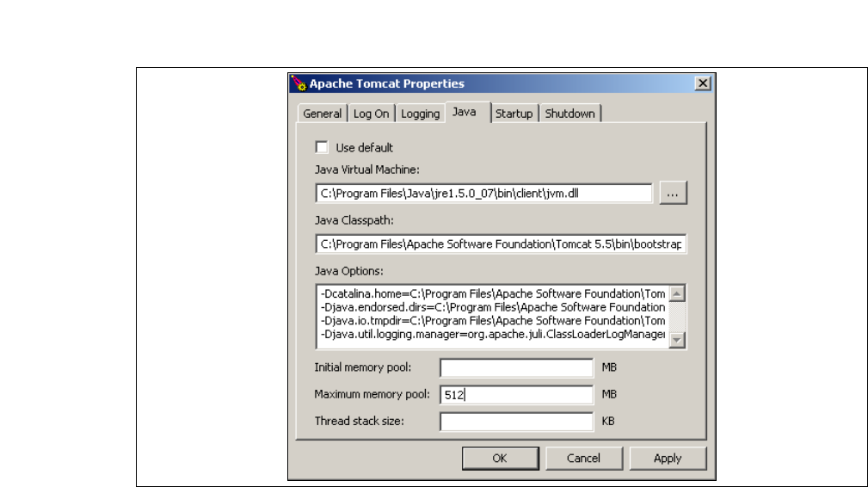Click the Apply button
Viewport: 868px width, 487px height.
(668, 459)
